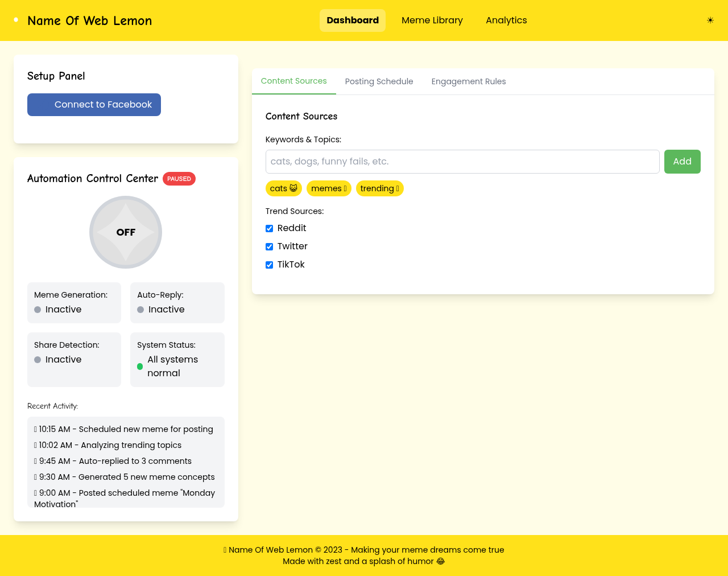Go to the Meme Library page
The width and height of the screenshot is (728, 576).
pyautogui.click(x=432, y=20)
